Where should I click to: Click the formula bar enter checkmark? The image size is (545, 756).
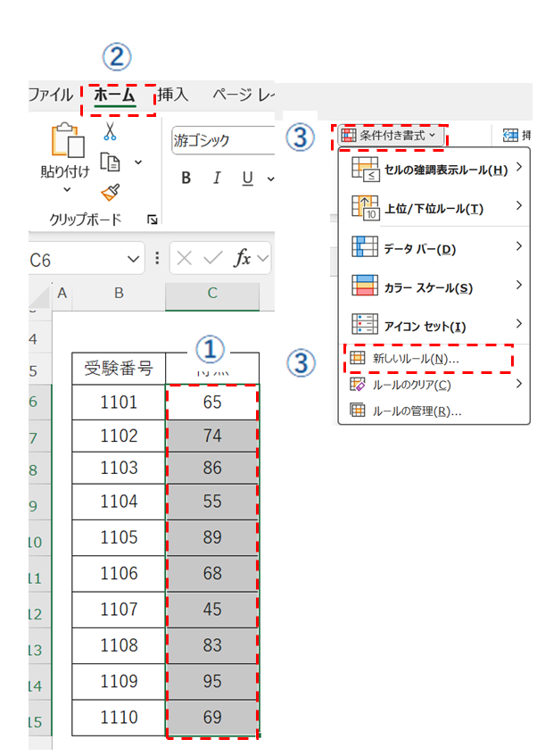coord(213,259)
